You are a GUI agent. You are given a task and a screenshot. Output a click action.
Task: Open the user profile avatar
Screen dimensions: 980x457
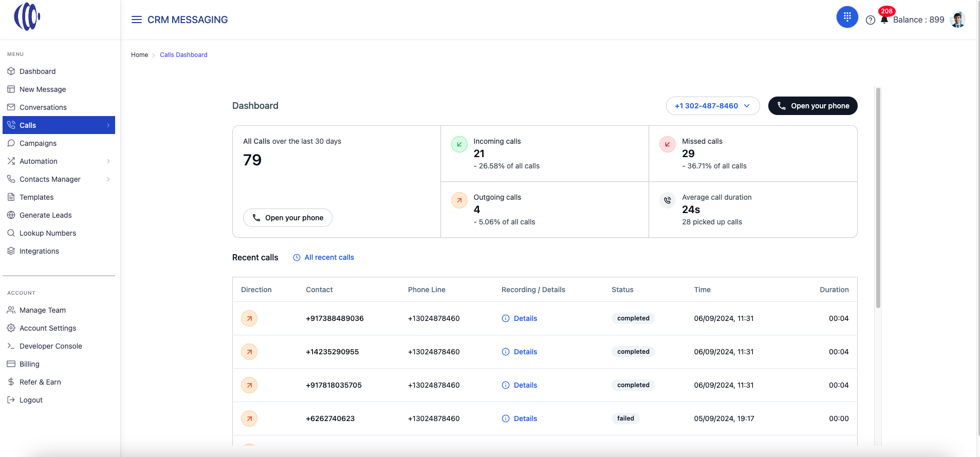(x=958, y=20)
